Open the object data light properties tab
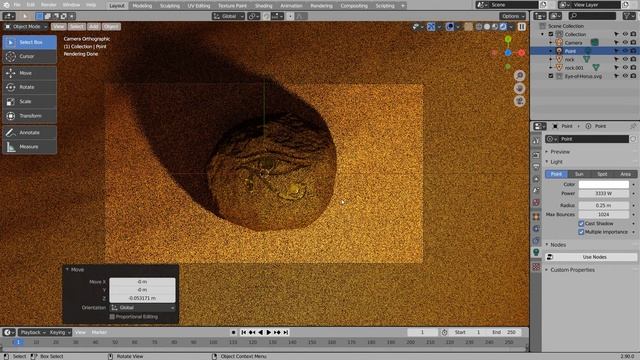 coord(536,252)
